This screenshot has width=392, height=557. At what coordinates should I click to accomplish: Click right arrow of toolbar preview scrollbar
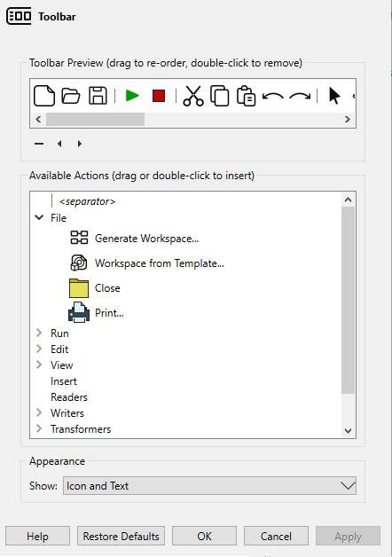click(x=348, y=120)
